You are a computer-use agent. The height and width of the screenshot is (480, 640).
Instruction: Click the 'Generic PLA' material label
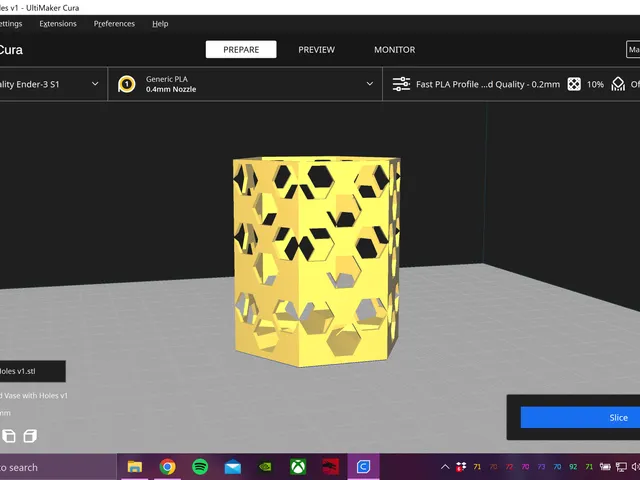(167, 79)
